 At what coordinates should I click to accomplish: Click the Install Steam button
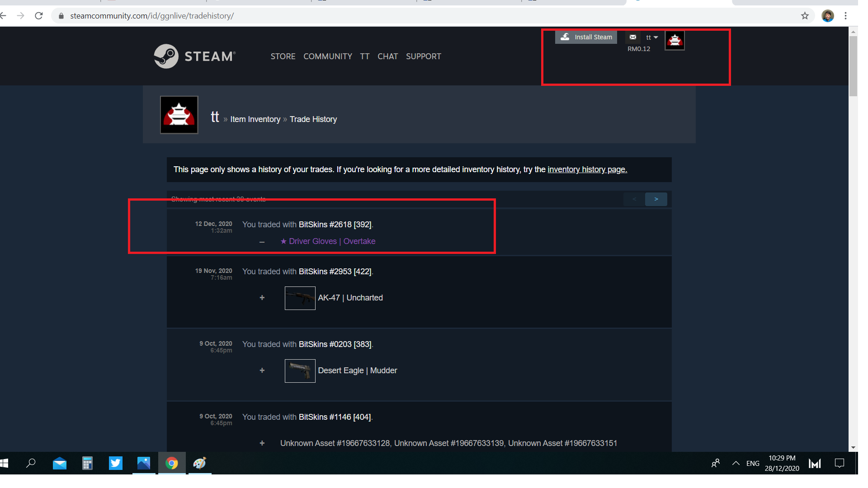point(586,37)
